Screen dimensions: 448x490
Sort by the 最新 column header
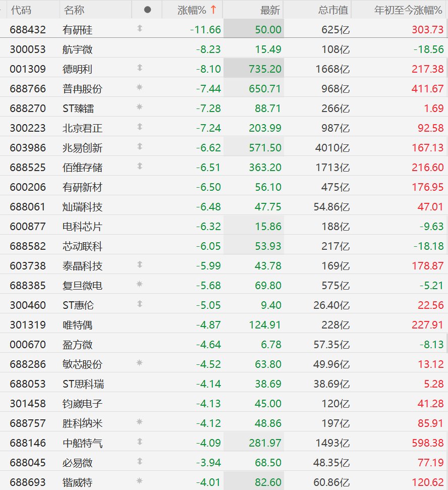click(270, 10)
